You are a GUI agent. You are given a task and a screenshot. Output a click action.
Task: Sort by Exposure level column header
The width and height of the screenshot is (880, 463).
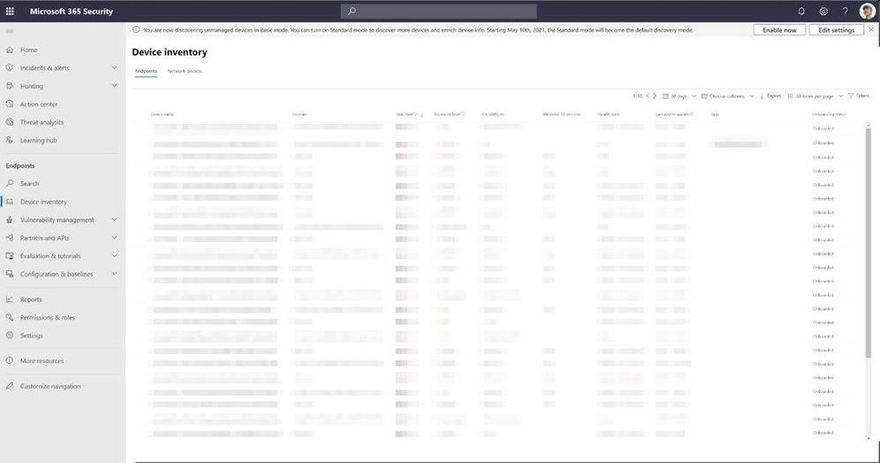tap(450, 114)
